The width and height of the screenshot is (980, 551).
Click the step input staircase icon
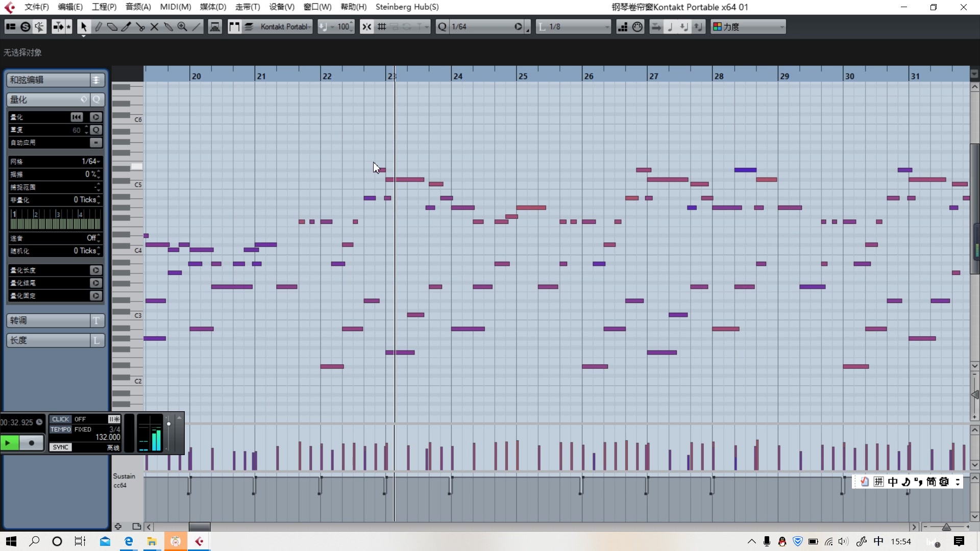coord(623,27)
